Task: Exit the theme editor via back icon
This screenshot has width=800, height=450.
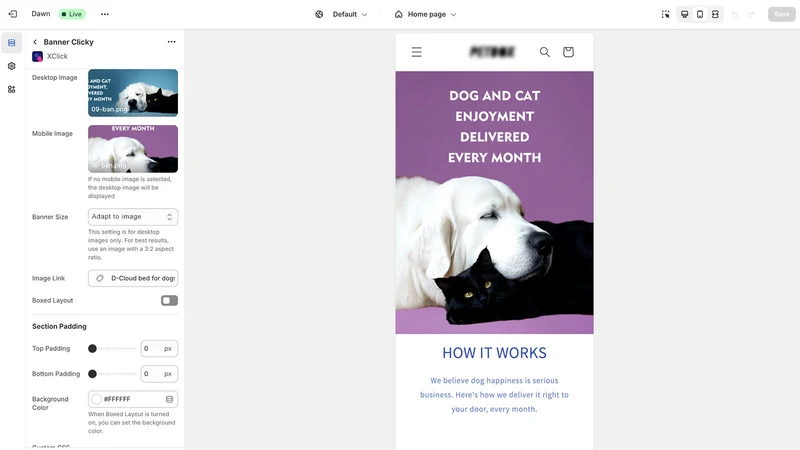Action: 13,14
